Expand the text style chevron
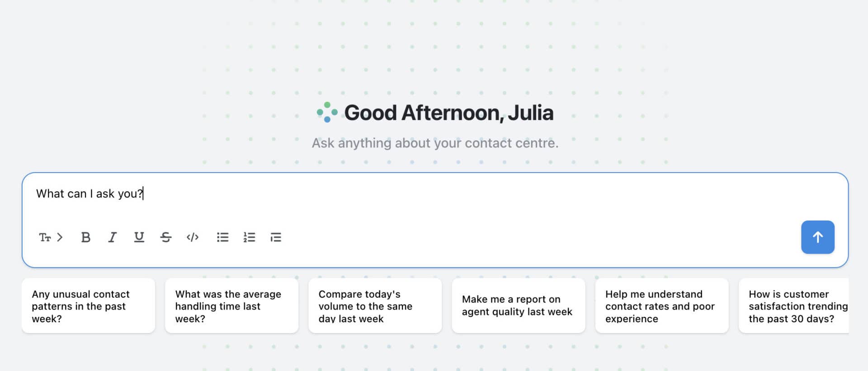This screenshot has height=371, width=868. (60, 237)
